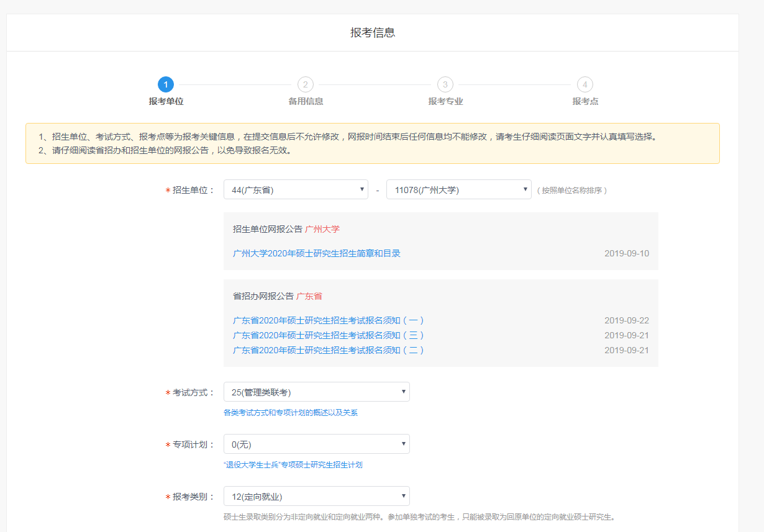764x532 pixels.
Task: Expand the 报考类别 dropdown showing 12(定向就业)
Action: click(x=317, y=495)
